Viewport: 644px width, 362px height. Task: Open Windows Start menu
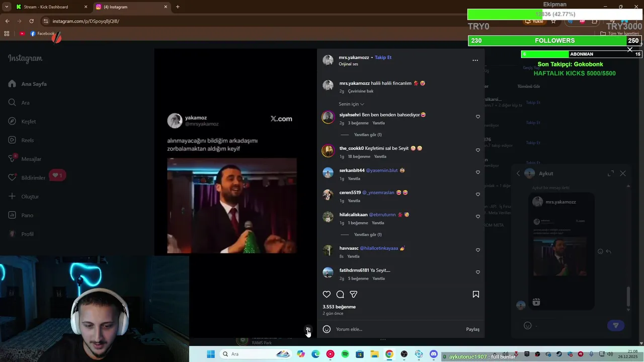coord(211,354)
